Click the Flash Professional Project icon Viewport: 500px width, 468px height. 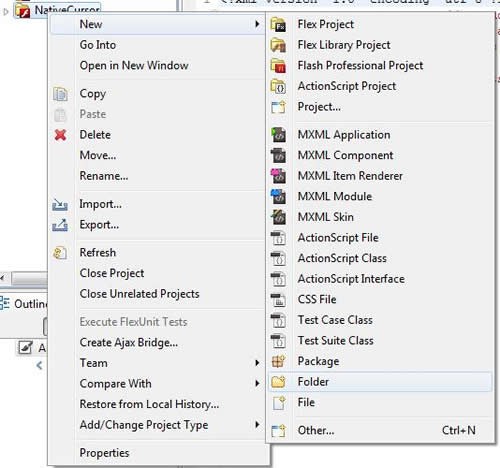click(278, 66)
